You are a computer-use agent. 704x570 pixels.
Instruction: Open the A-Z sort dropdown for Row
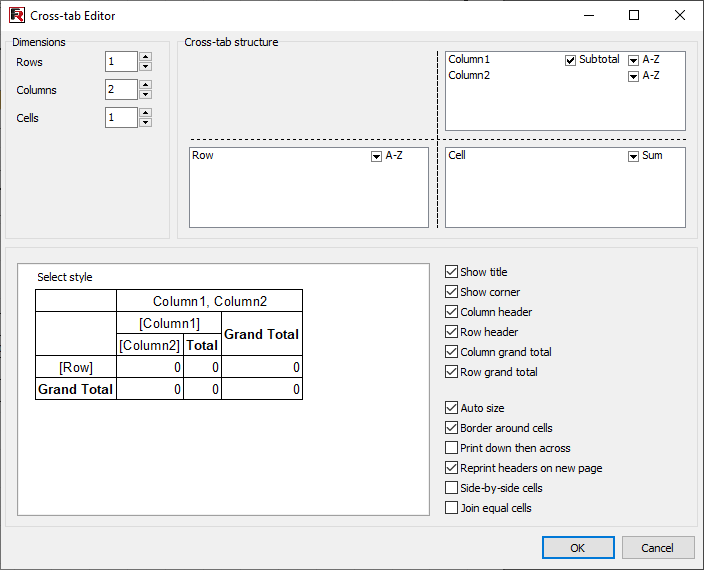(376, 156)
